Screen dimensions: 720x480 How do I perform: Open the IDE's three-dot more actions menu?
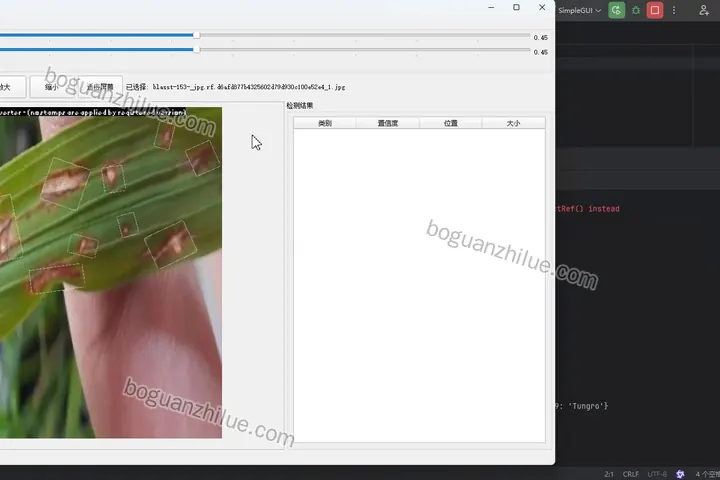674,10
